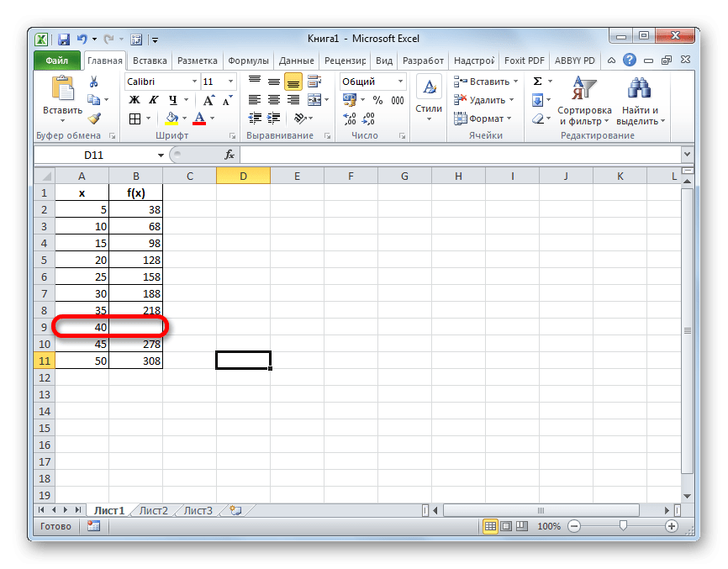
Task: Switch to the Формулы tab
Action: pos(248,61)
